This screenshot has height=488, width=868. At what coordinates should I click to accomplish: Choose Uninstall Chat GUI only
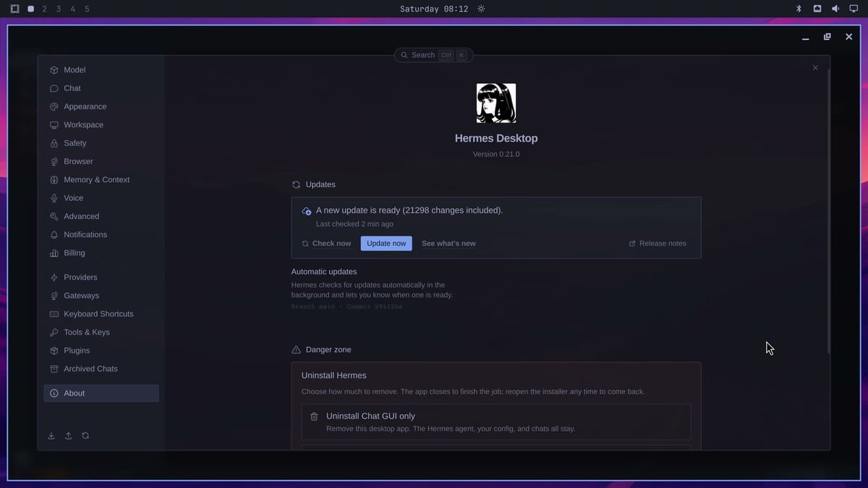coord(496,422)
